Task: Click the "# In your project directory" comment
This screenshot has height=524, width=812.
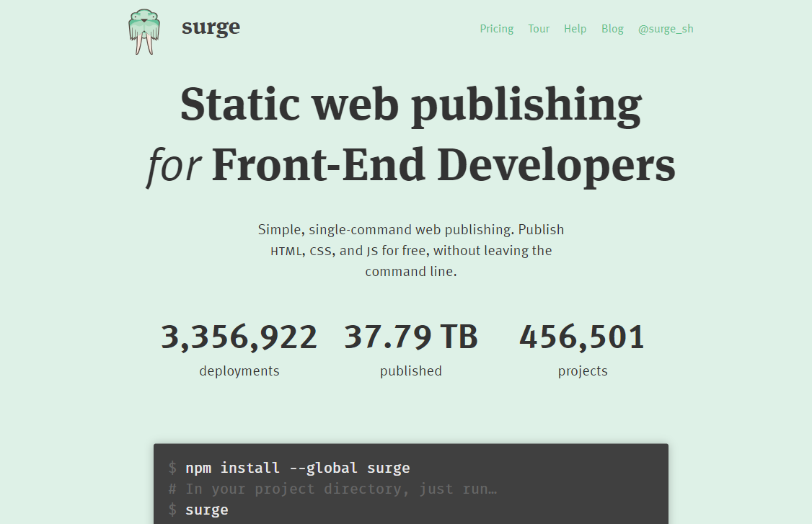Action: click(332, 489)
